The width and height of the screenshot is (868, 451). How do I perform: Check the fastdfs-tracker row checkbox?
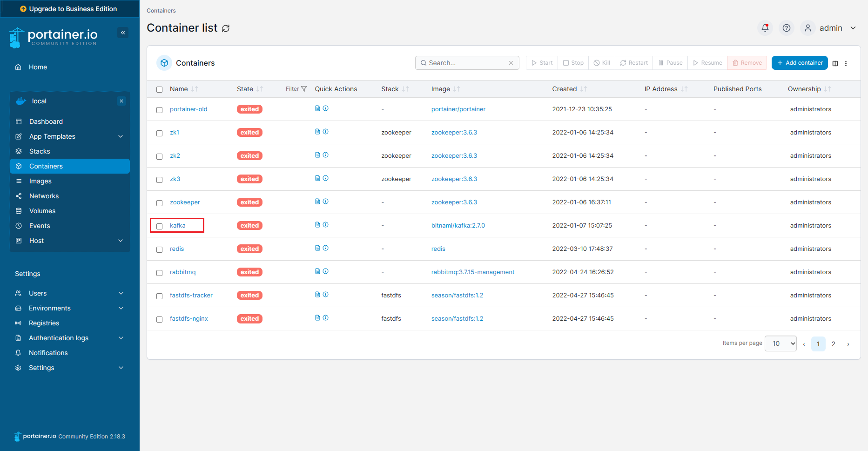(x=160, y=296)
